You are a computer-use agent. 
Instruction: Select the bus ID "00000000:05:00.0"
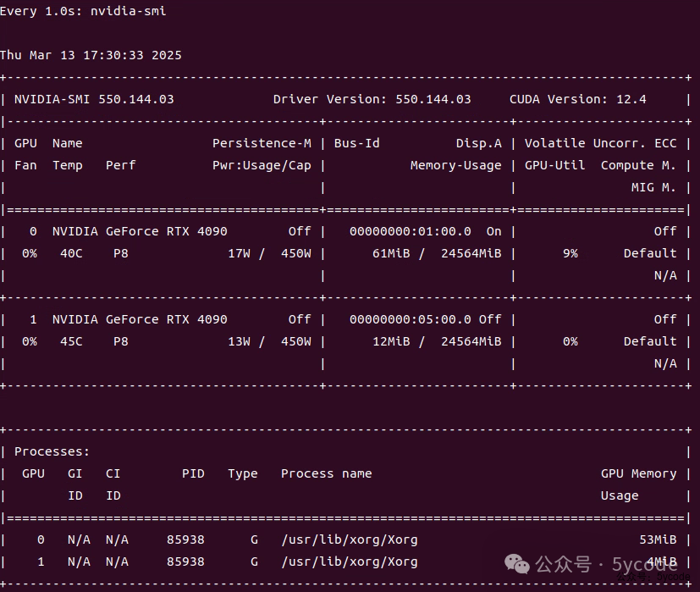(x=411, y=319)
